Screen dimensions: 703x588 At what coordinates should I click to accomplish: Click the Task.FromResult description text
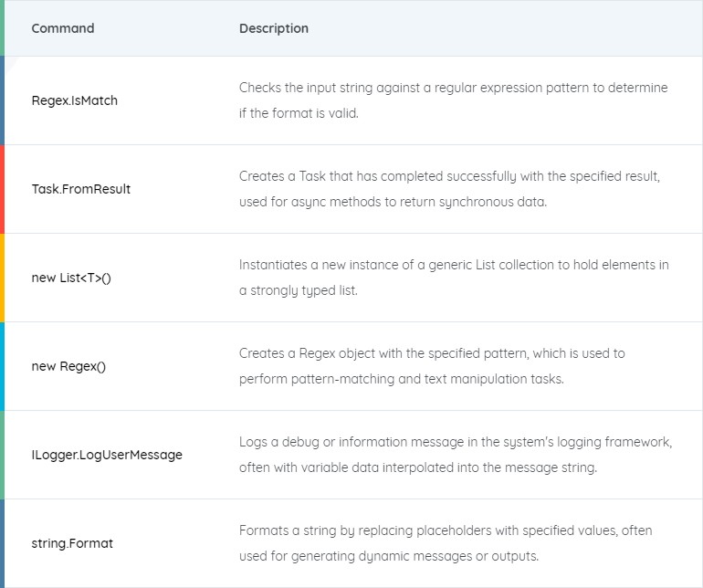coord(449,189)
